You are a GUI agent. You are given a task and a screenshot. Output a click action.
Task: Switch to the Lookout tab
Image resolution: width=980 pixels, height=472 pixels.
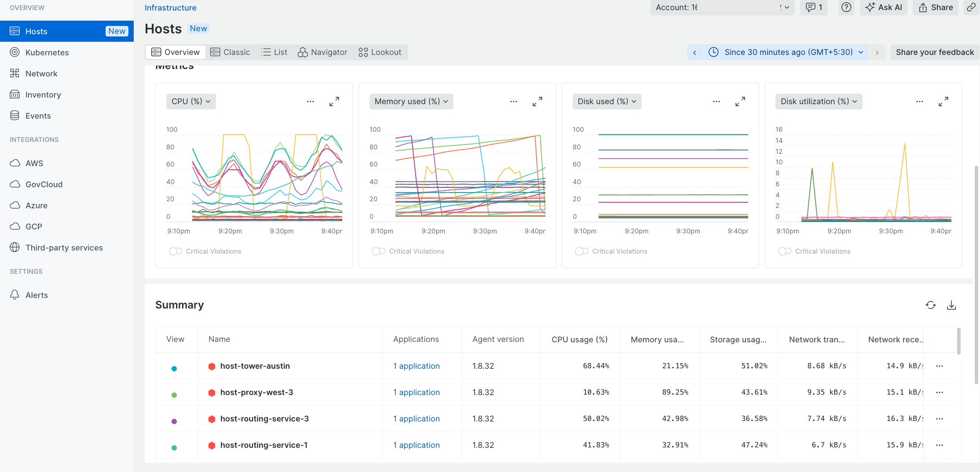coord(380,52)
